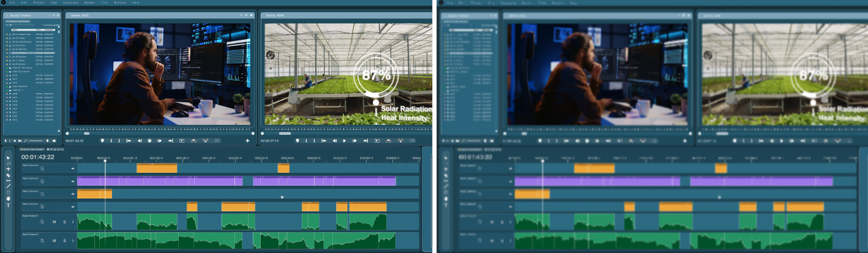Choose the Hand tool
The height and width of the screenshot is (253, 868).
coord(9,198)
